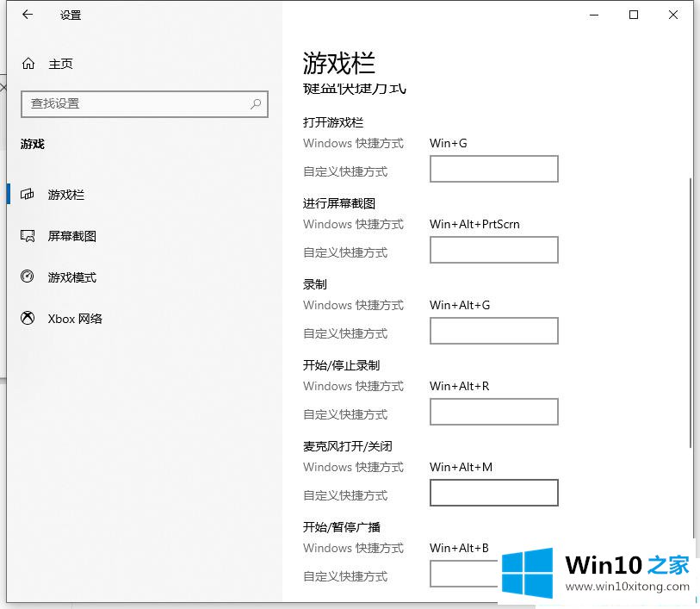This screenshot has height=609, width=700.
Task: Switch to 屏幕截图 settings page
Action: 71,236
